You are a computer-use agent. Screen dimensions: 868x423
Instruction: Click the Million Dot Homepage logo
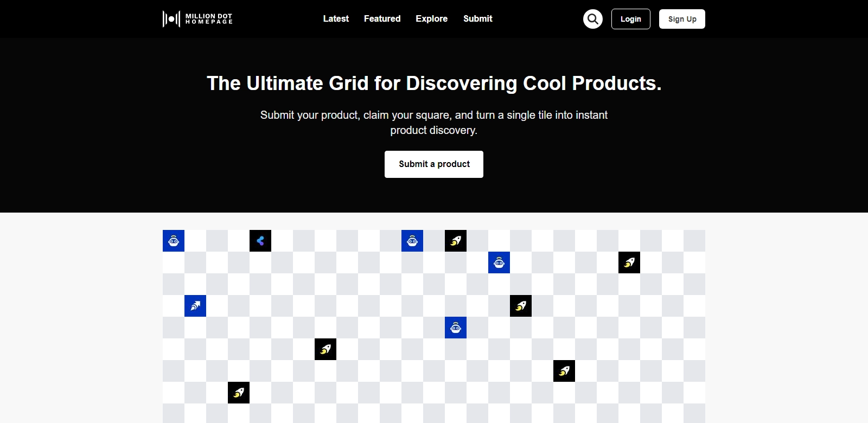pyautogui.click(x=197, y=19)
